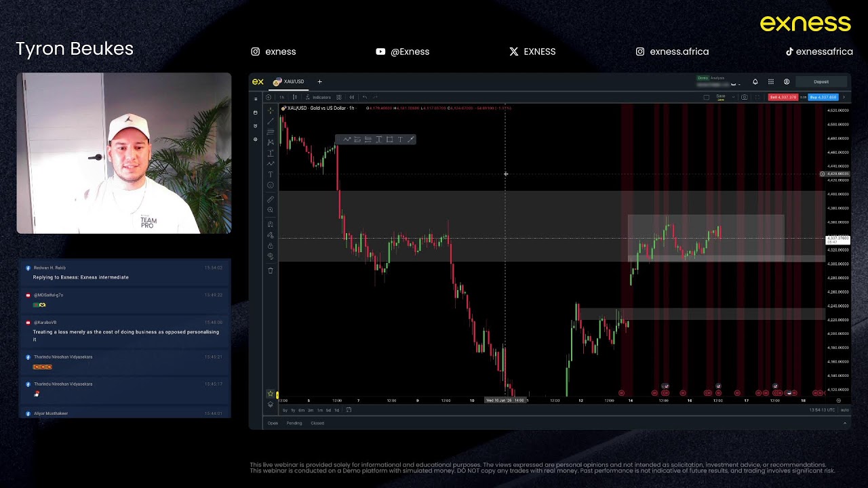This screenshot has width=868, height=488.
Task: Open the notifications bell
Action: coord(755,81)
